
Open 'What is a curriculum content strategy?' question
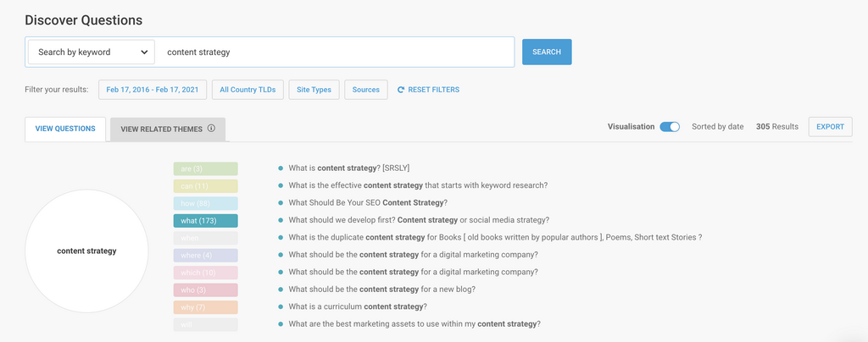[358, 306]
